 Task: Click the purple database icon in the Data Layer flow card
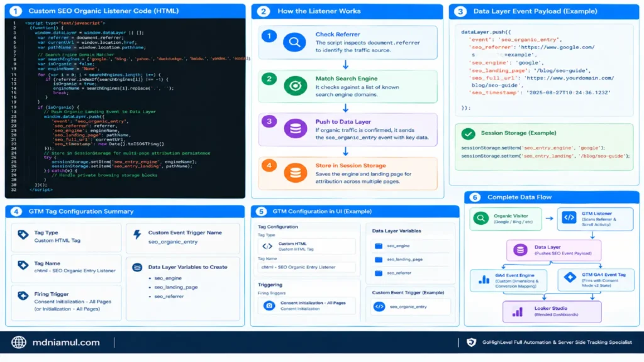[520, 250]
